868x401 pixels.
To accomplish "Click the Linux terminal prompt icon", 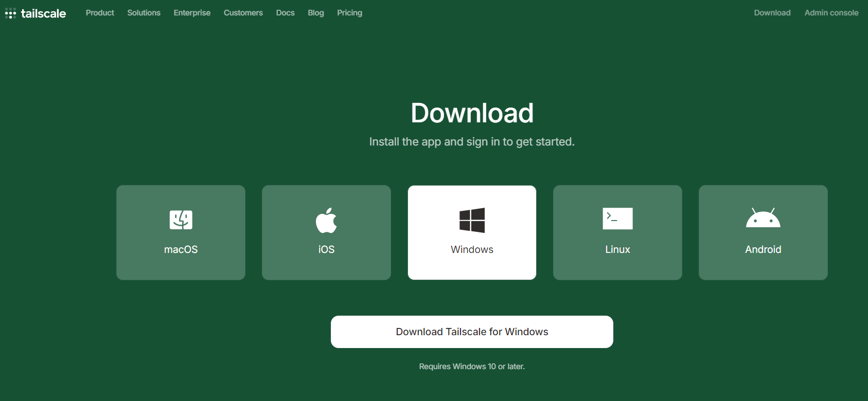I will click(x=617, y=218).
